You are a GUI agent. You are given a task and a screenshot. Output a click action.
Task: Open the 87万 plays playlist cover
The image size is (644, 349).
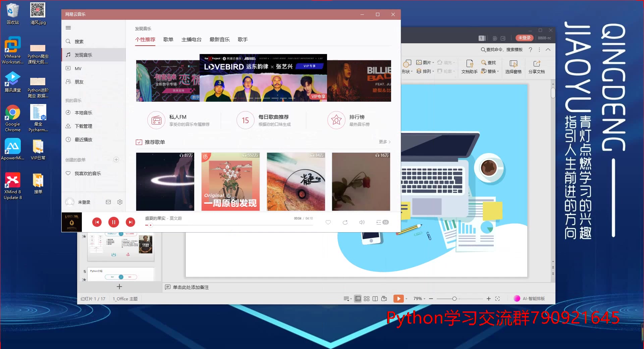pos(165,182)
